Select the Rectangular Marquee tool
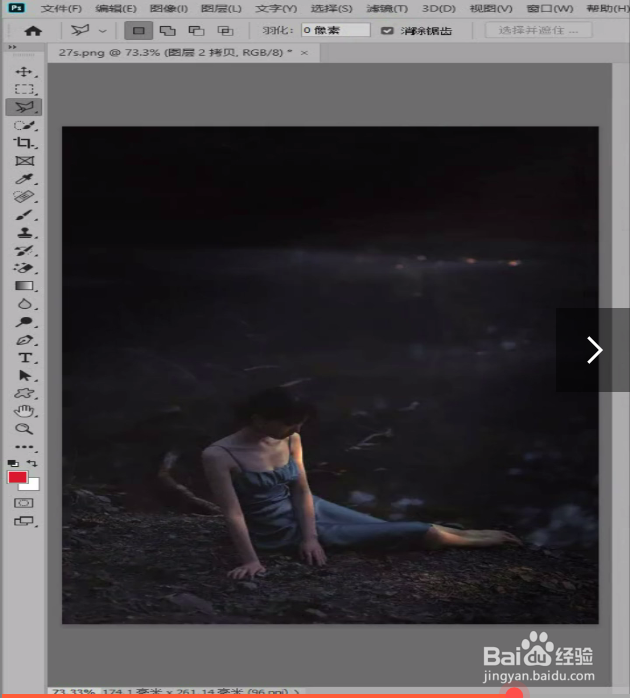The width and height of the screenshot is (630, 698). (24, 89)
